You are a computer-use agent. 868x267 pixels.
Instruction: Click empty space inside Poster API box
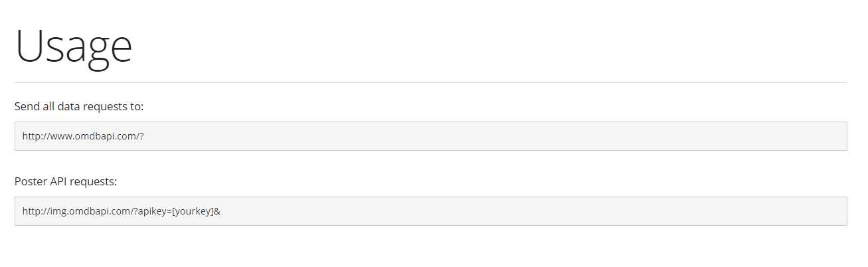531,211
